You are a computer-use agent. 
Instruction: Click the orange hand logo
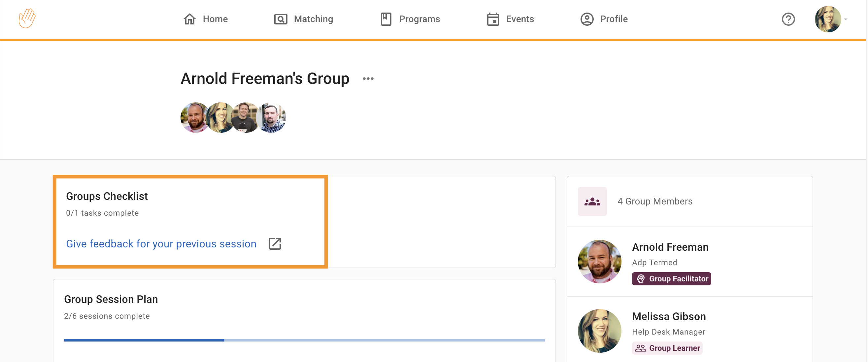click(27, 18)
